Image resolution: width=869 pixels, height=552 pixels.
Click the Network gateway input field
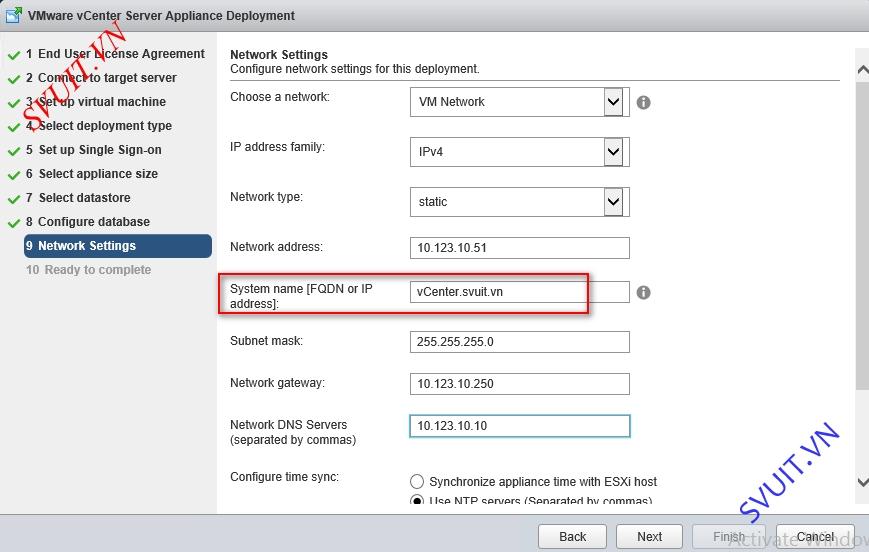tap(520, 384)
